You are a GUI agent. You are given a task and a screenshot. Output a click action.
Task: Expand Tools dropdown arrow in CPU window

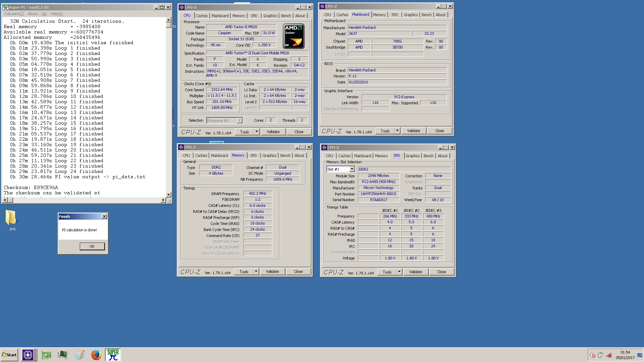(257, 132)
